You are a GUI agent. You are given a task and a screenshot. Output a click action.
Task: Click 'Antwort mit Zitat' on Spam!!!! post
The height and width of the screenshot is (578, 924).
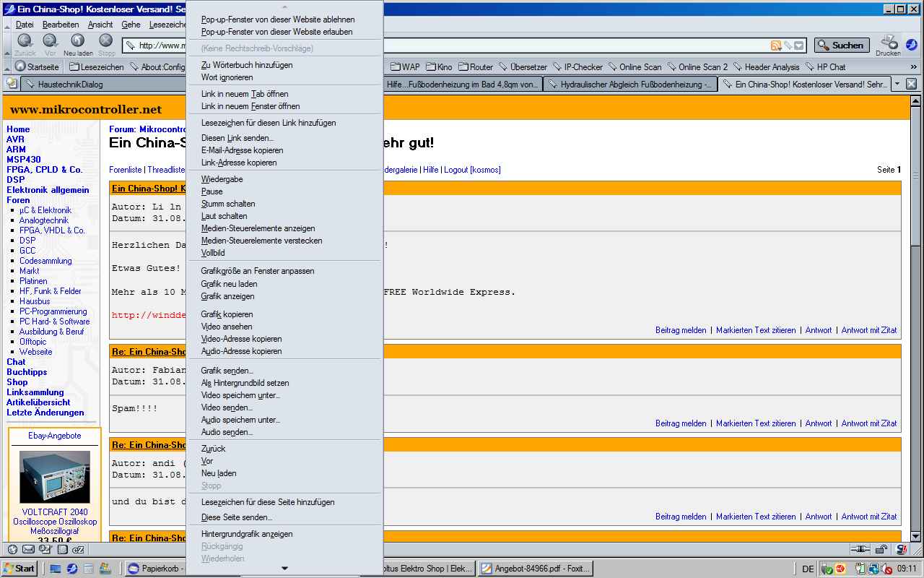click(869, 423)
